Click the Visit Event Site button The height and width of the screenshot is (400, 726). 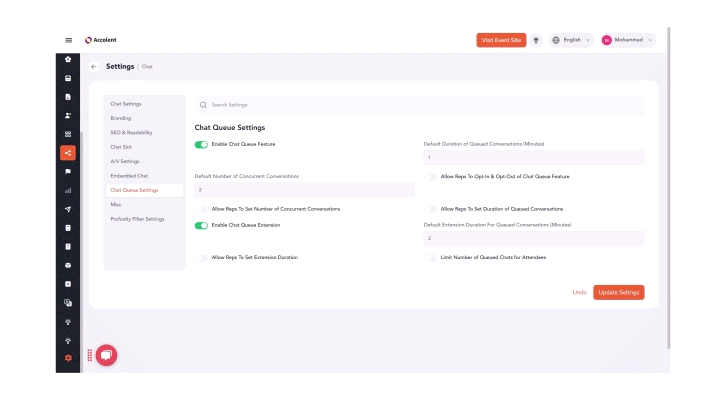click(x=501, y=40)
